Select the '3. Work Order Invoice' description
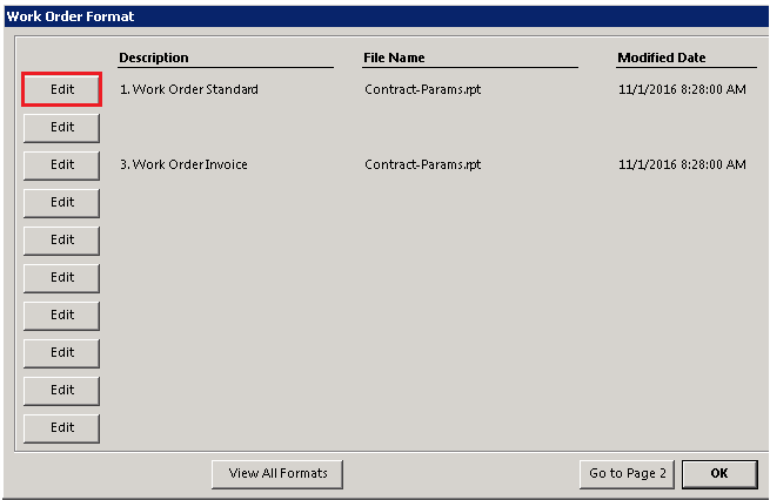Viewport: 770px width, 500px height. (x=184, y=165)
